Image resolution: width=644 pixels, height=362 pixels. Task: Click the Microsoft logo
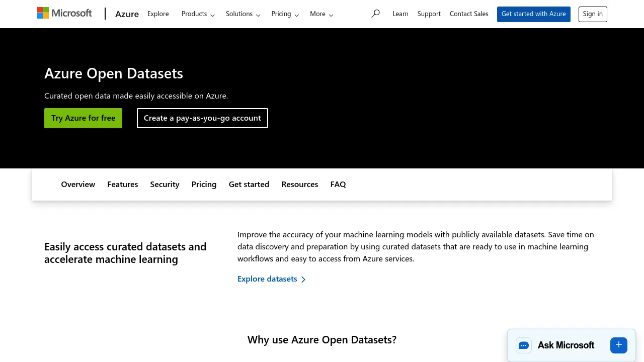coord(64,14)
